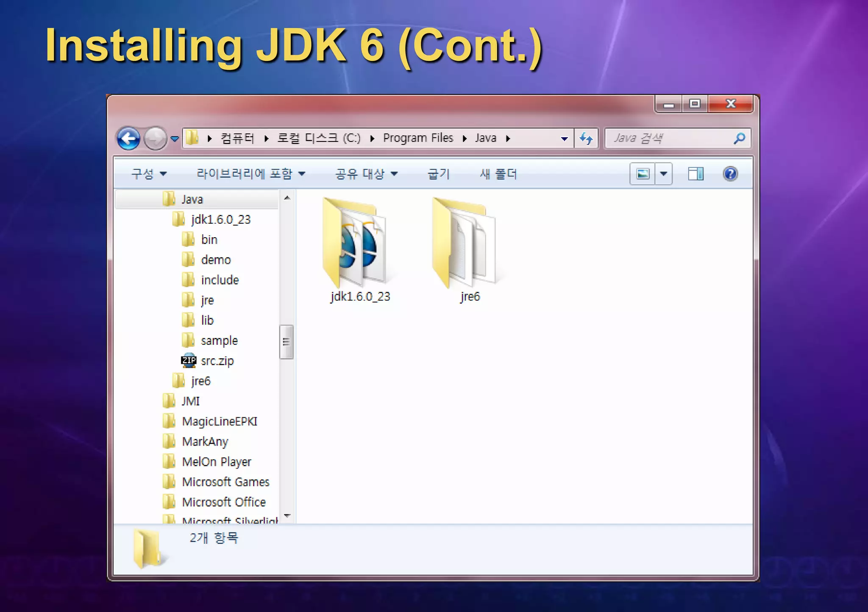Screen dimensions: 868x612
Task: Click the folder icon in address bar
Action: pyautogui.click(x=192, y=138)
